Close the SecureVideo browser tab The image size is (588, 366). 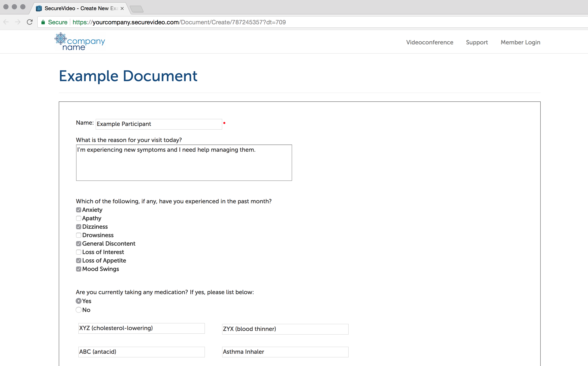(122, 8)
